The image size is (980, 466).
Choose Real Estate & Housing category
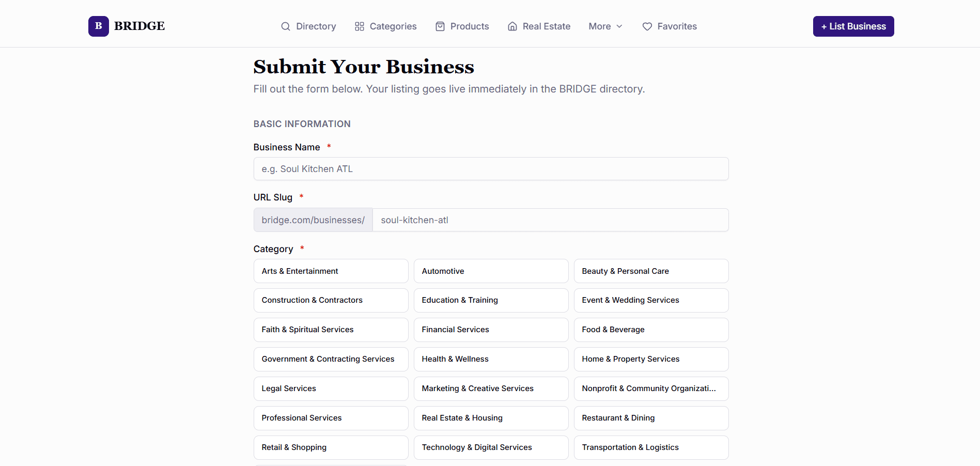pos(491,418)
